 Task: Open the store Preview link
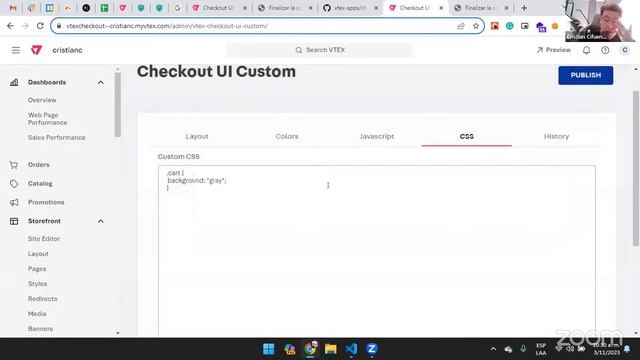(553, 50)
